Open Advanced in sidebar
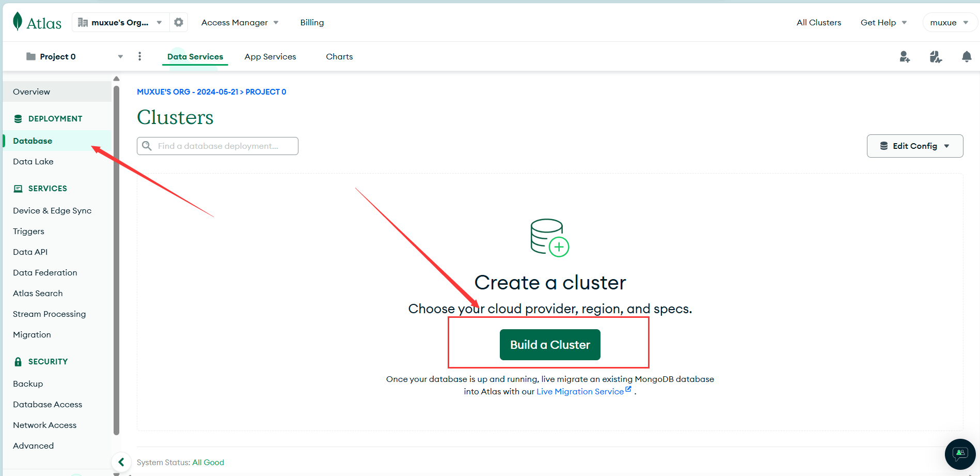 click(x=57, y=446)
